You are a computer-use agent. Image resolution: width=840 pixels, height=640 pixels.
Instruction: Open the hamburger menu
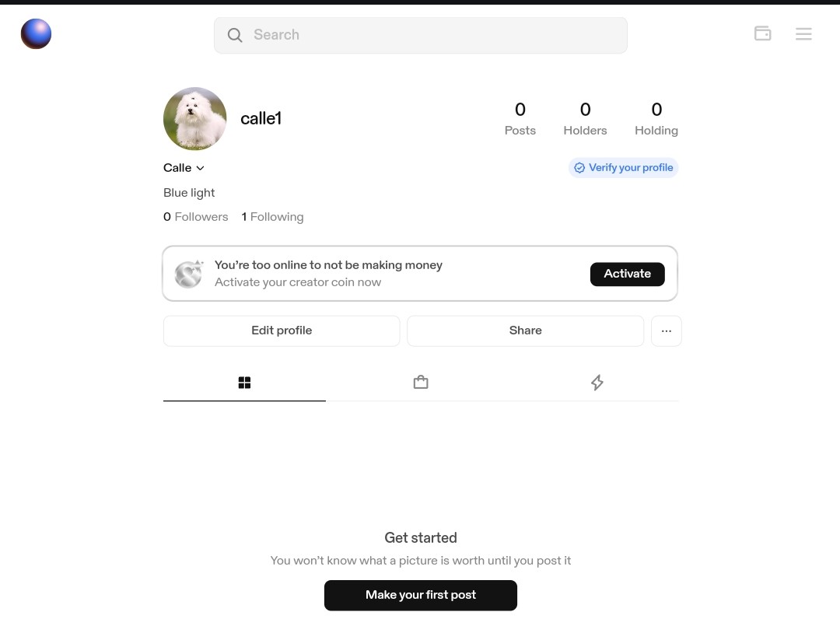[x=803, y=34]
